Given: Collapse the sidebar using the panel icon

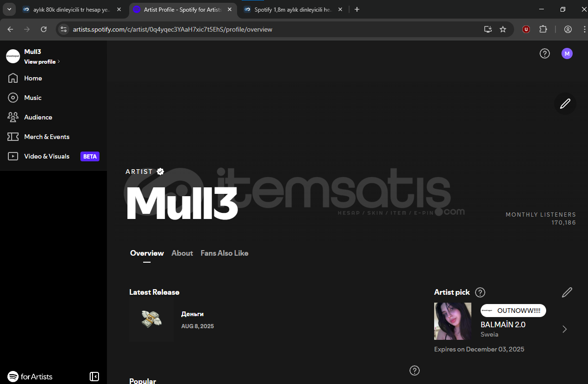Looking at the screenshot, I should [x=94, y=377].
